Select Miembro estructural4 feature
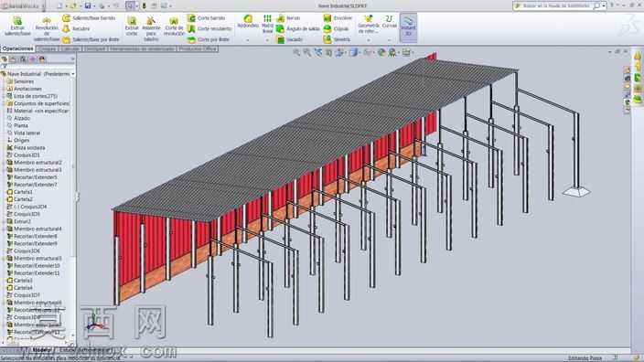The width and height of the screenshot is (644, 362). click(34, 229)
